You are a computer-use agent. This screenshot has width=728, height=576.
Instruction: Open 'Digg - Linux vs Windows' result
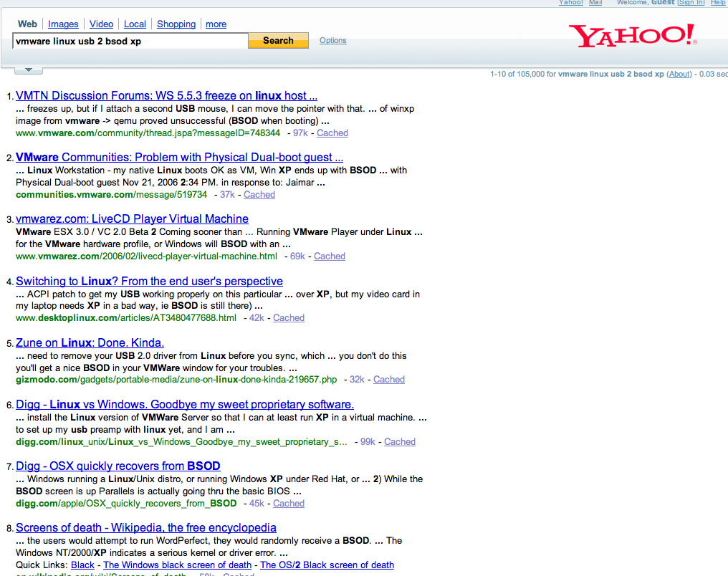pos(185,405)
